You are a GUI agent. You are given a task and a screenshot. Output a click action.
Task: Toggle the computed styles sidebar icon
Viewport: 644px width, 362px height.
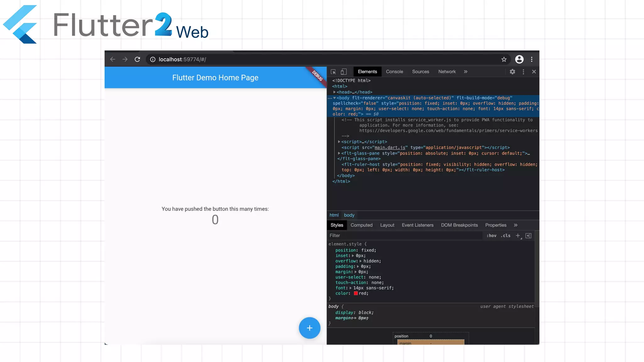pyautogui.click(x=528, y=235)
